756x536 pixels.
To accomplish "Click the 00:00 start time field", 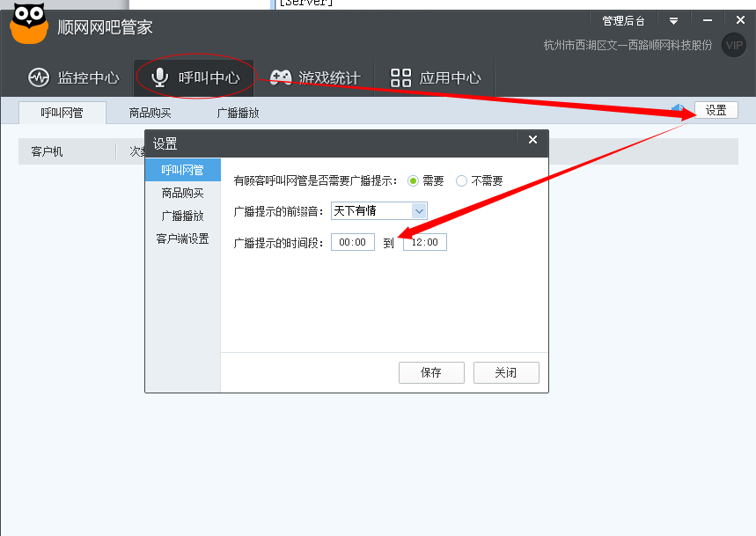I will point(352,242).
